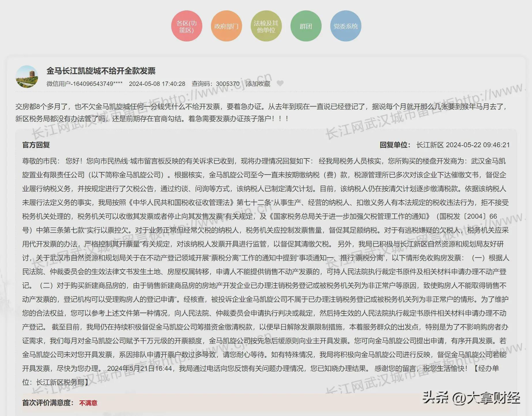
Task: Select the blue 党委系统 circle
Action: tap(346, 26)
